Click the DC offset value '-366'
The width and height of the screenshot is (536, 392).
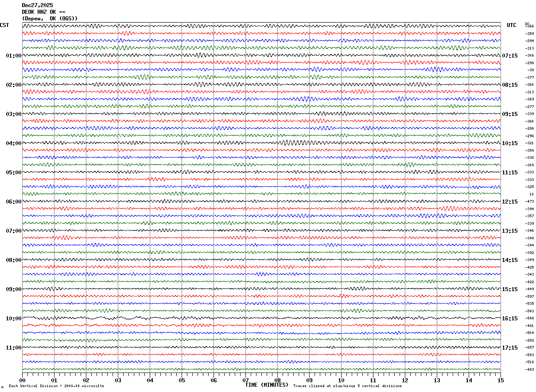tap(529, 27)
